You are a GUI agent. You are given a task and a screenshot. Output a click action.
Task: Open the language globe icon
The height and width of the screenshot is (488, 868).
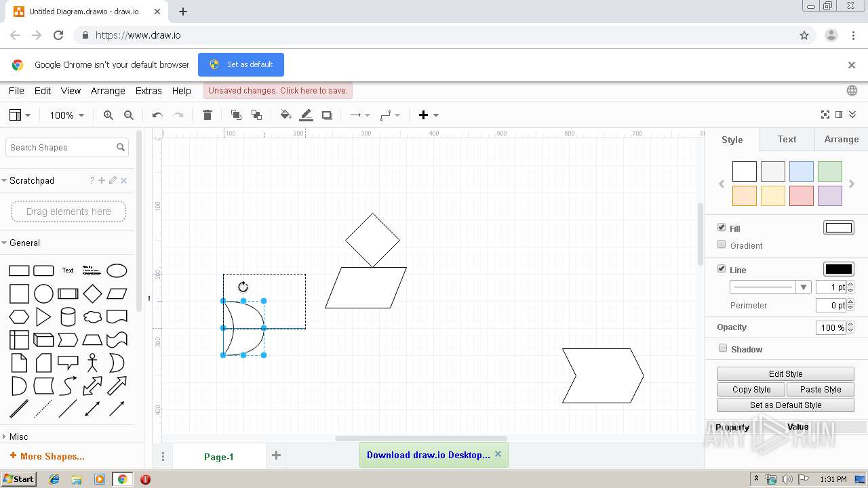[x=852, y=91]
